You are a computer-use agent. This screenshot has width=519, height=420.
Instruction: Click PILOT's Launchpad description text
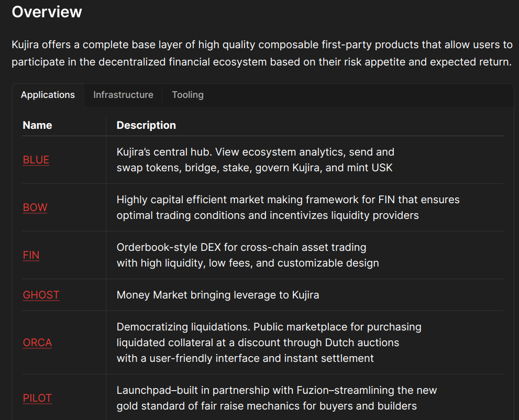pos(277,398)
